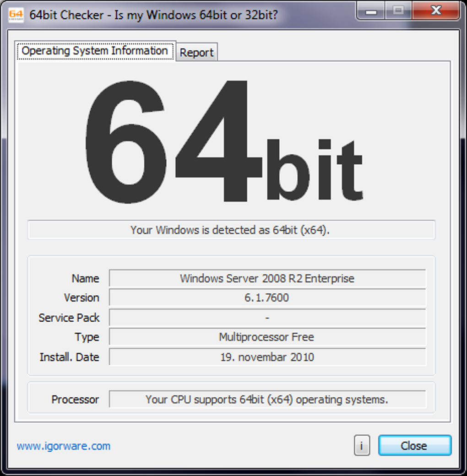Click the 'Type' label
Screen dimensions: 467x476
87,337
